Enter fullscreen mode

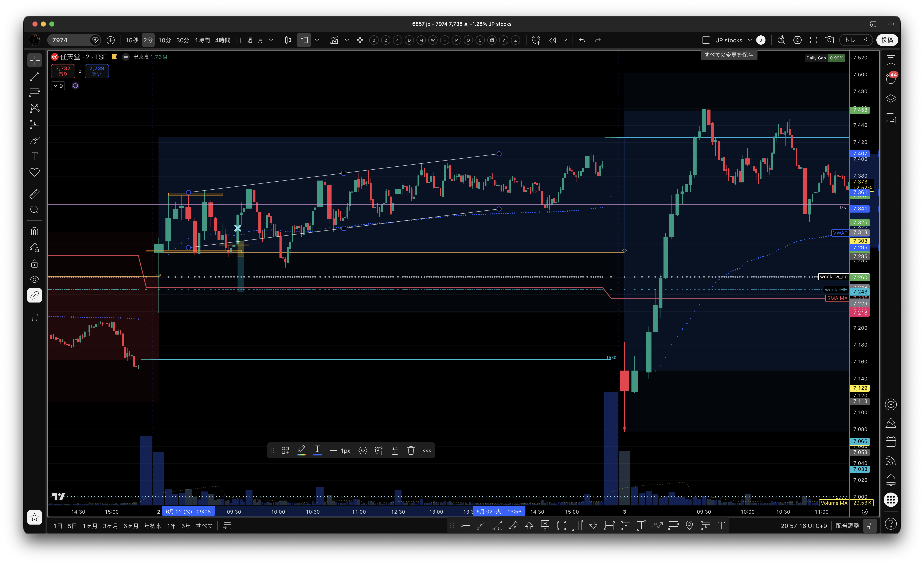(x=813, y=40)
